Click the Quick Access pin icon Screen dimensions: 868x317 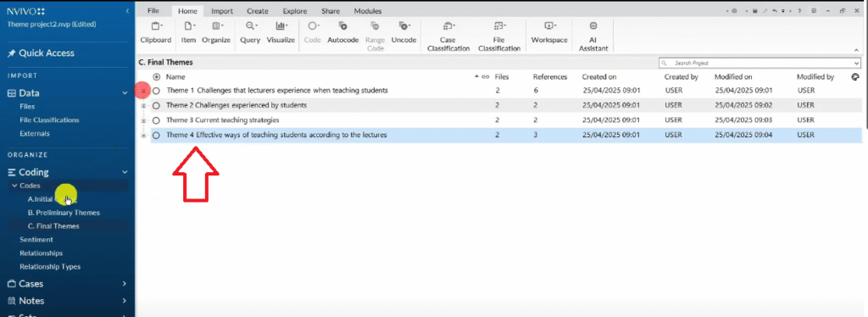11,53
